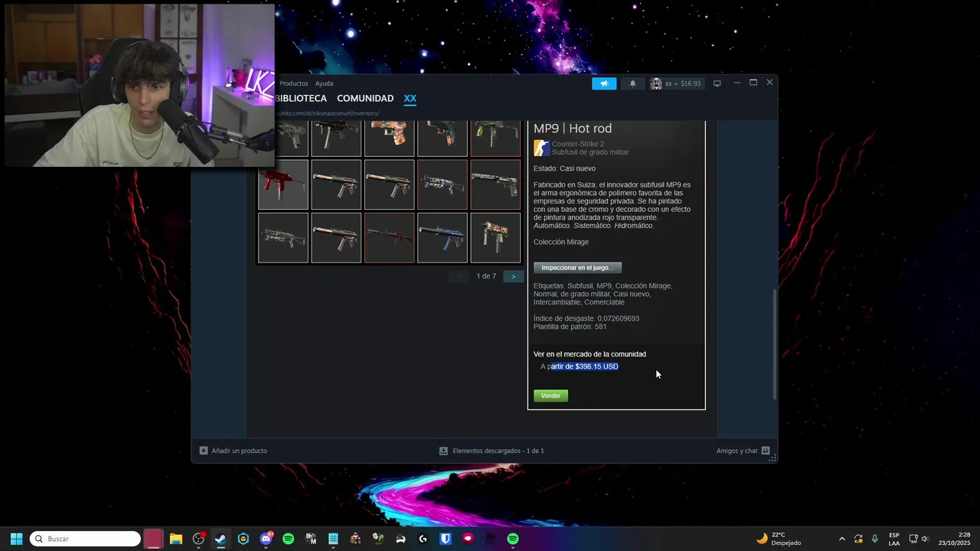Image resolution: width=980 pixels, height=551 pixels.
Task: Open the Productos menu
Action: [x=293, y=83]
